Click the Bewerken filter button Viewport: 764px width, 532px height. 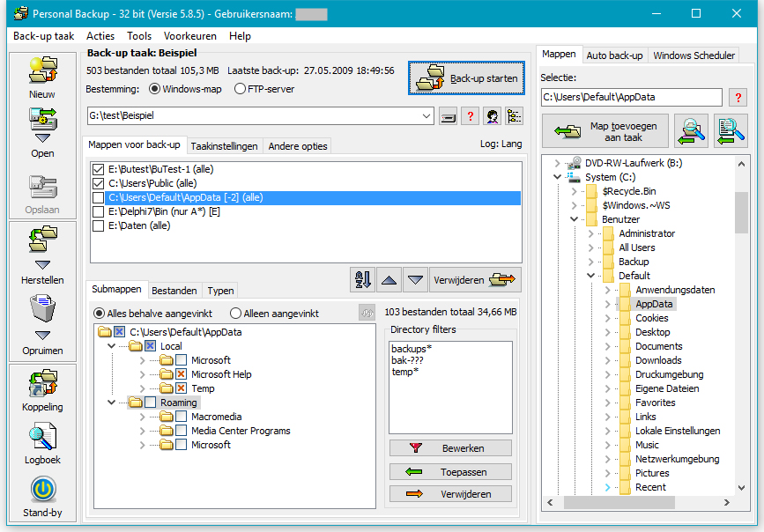[x=450, y=448]
